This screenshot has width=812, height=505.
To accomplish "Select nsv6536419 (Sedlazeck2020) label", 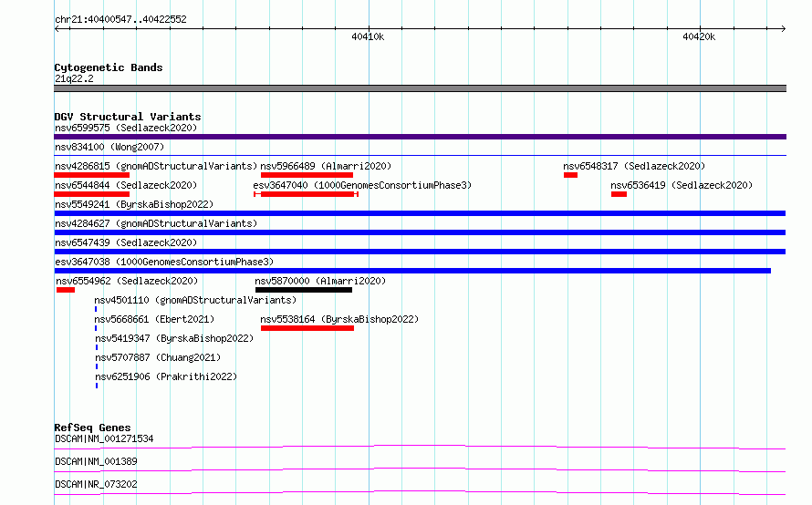I will (682, 185).
